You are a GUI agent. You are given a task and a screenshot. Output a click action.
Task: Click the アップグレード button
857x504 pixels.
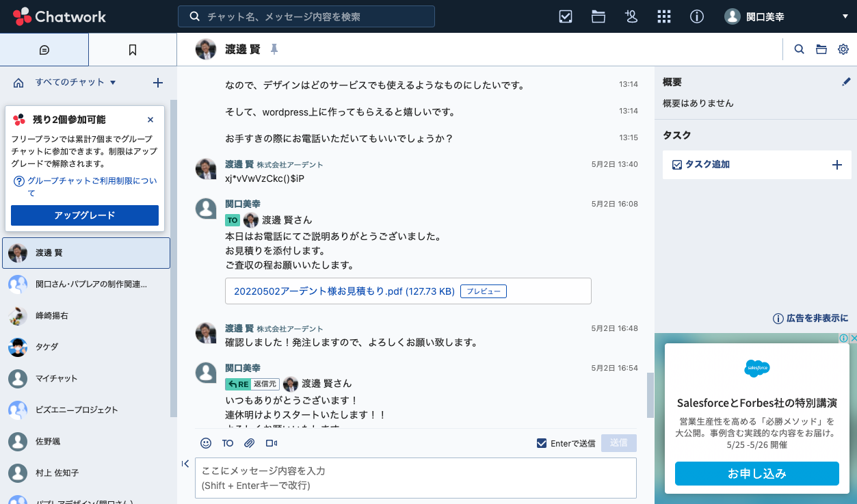[84, 215]
